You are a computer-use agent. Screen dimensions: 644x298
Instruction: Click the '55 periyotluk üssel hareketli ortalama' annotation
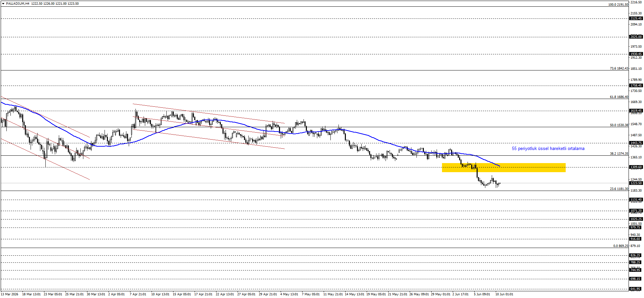[548, 148]
